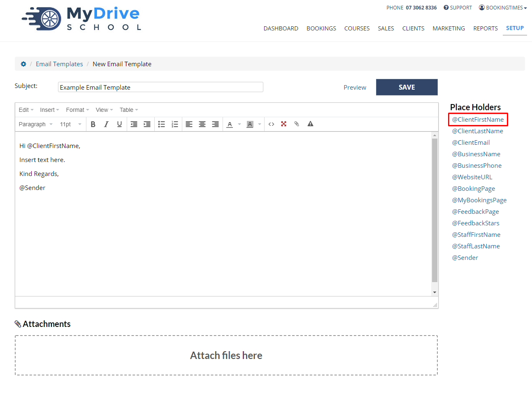The width and height of the screenshot is (532, 396).
Task: Insert the @FeedbackStars placeholder
Action: 476,223
